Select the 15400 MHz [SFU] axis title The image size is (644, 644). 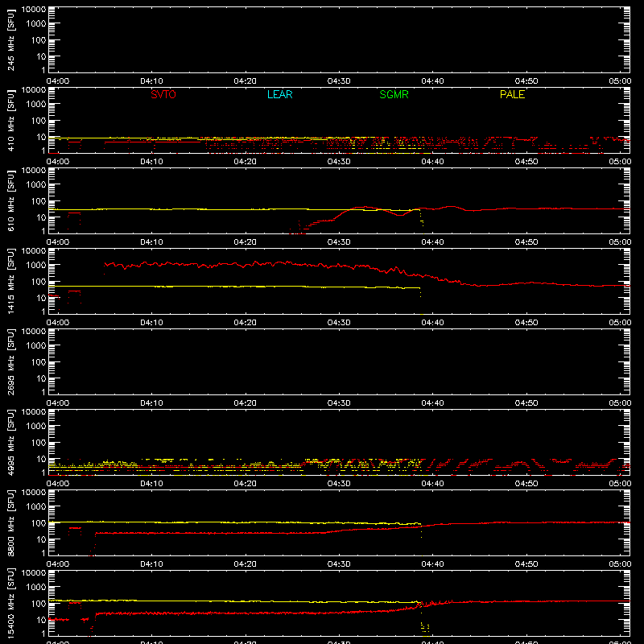tap(10, 603)
